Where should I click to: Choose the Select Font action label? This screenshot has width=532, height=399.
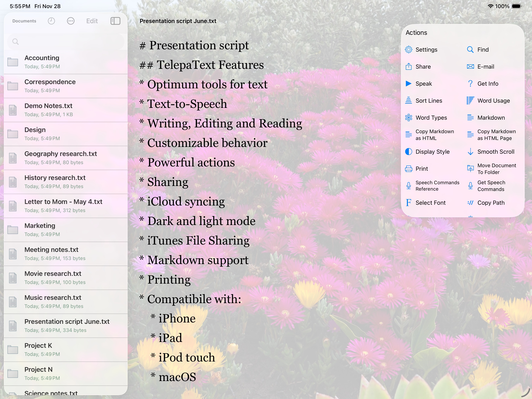point(431,203)
